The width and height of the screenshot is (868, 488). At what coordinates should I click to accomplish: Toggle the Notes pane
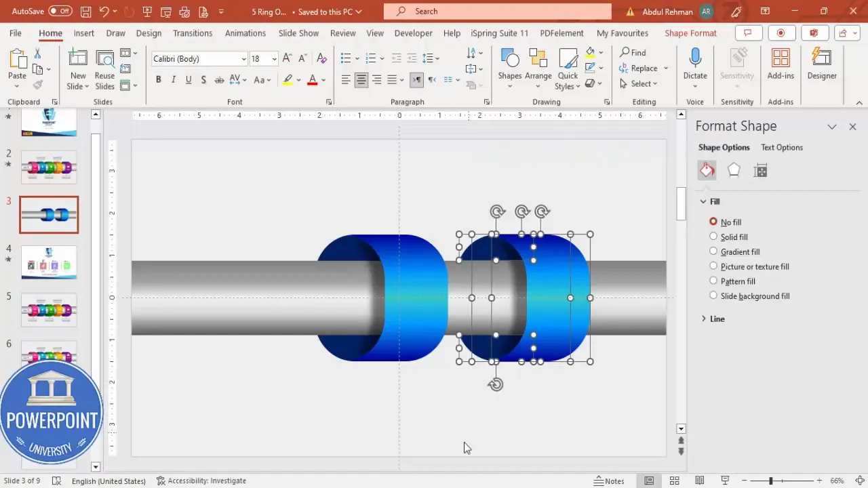pos(609,481)
